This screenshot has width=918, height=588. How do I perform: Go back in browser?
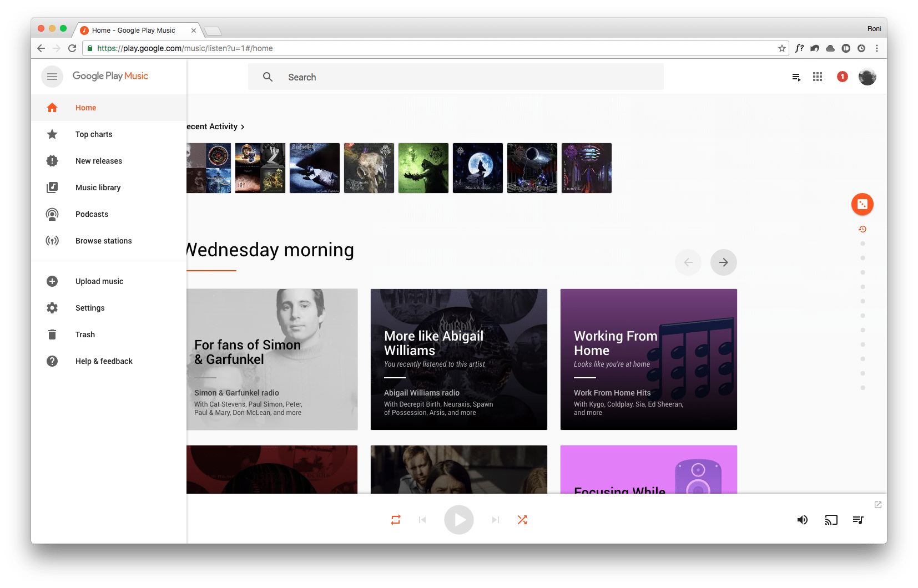pos(41,48)
